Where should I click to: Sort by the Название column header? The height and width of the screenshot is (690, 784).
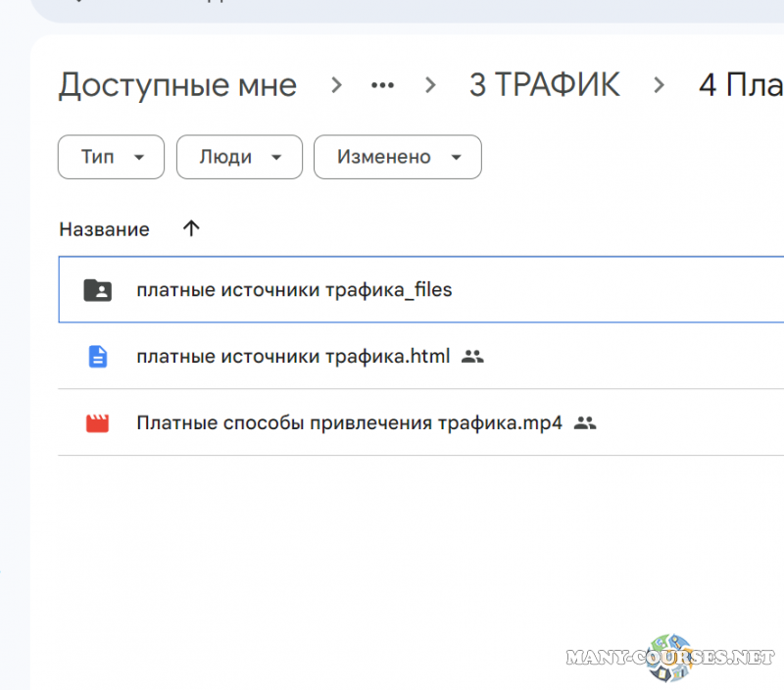click(104, 229)
